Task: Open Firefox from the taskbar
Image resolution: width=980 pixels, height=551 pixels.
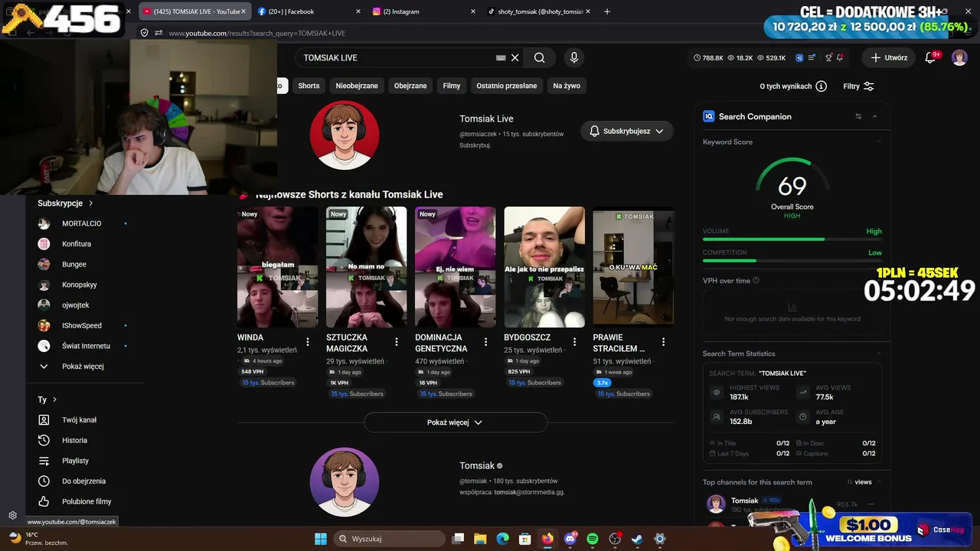Action: pyautogui.click(x=547, y=539)
